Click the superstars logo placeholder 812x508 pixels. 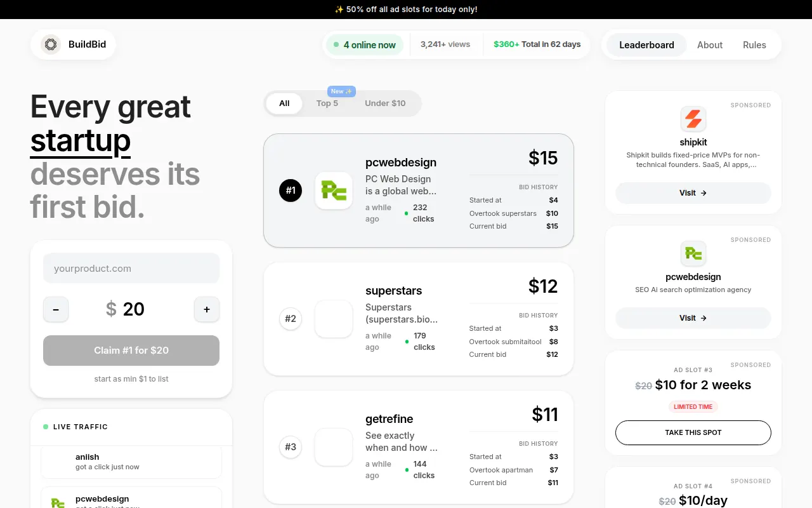coord(334,319)
